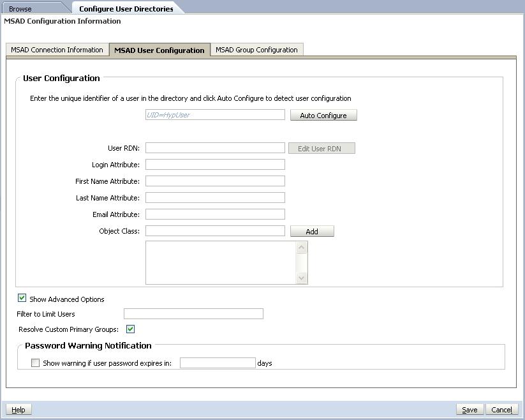Select the MSAD User Configuration tab
Screen dimensions: 525x420
tap(159, 49)
